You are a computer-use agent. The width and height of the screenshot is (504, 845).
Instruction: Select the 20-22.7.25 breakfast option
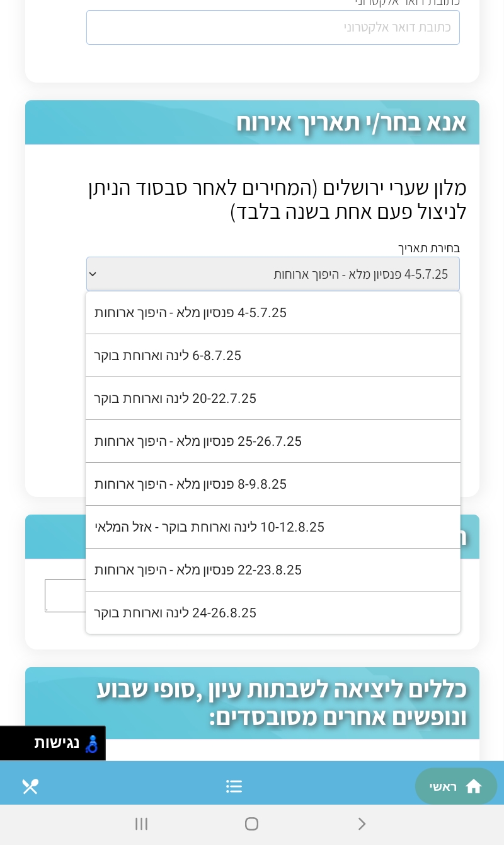[x=273, y=398]
